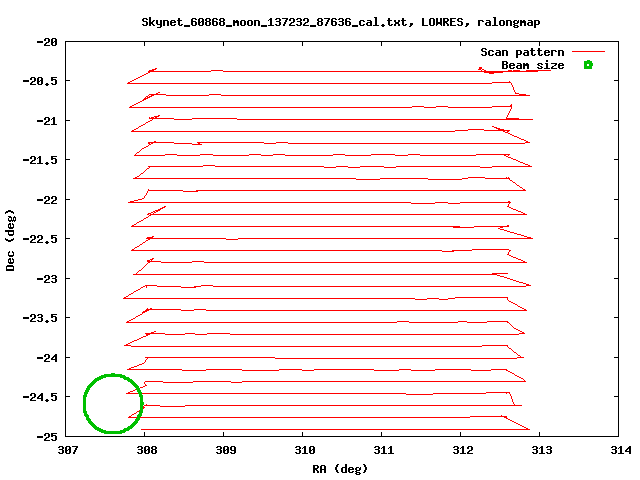Click the y-axis tick label -22.5
Viewport: 640px width, 480px height.
click(40, 239)
